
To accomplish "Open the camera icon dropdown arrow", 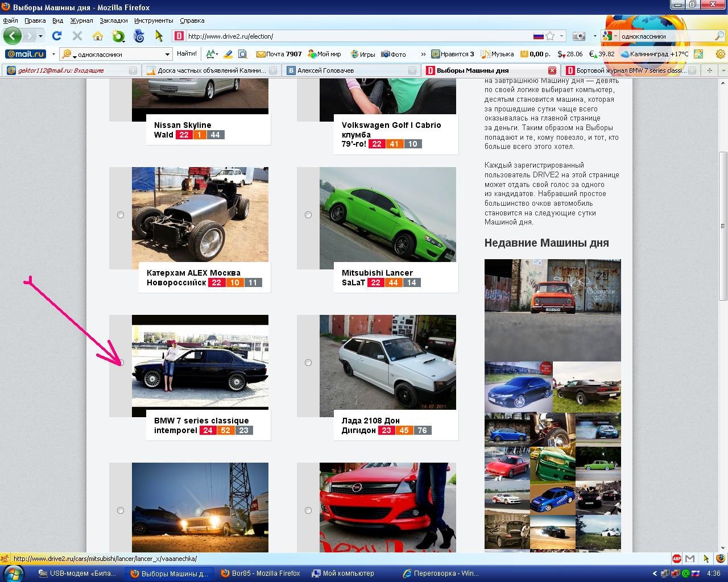I will point(595,36).
